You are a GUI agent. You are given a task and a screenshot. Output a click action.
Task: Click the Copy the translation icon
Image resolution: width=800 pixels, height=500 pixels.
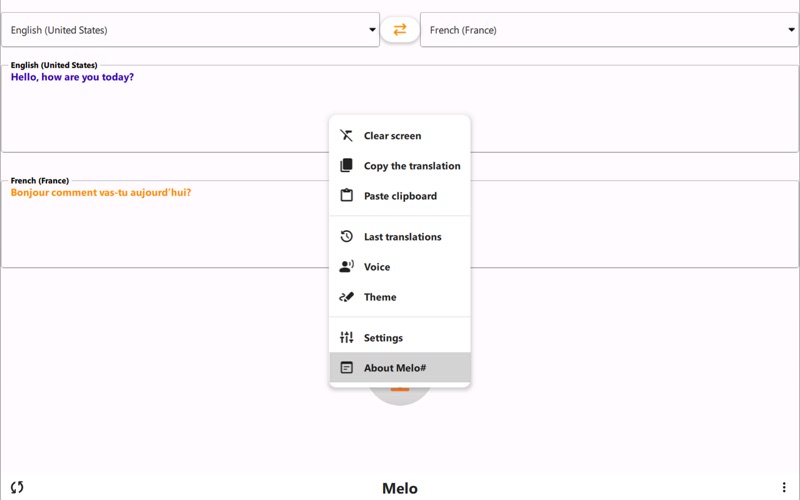pyautogui.click(x=346, y=165)
